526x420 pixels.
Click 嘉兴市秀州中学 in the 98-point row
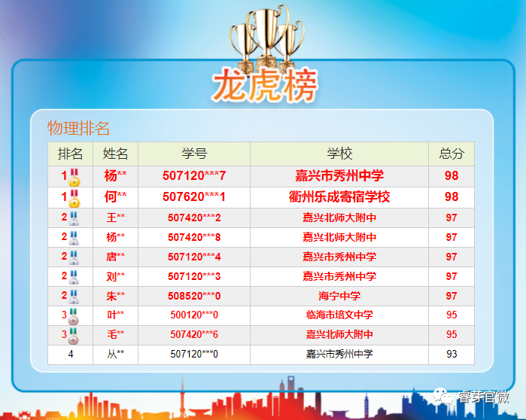(339, 176)
